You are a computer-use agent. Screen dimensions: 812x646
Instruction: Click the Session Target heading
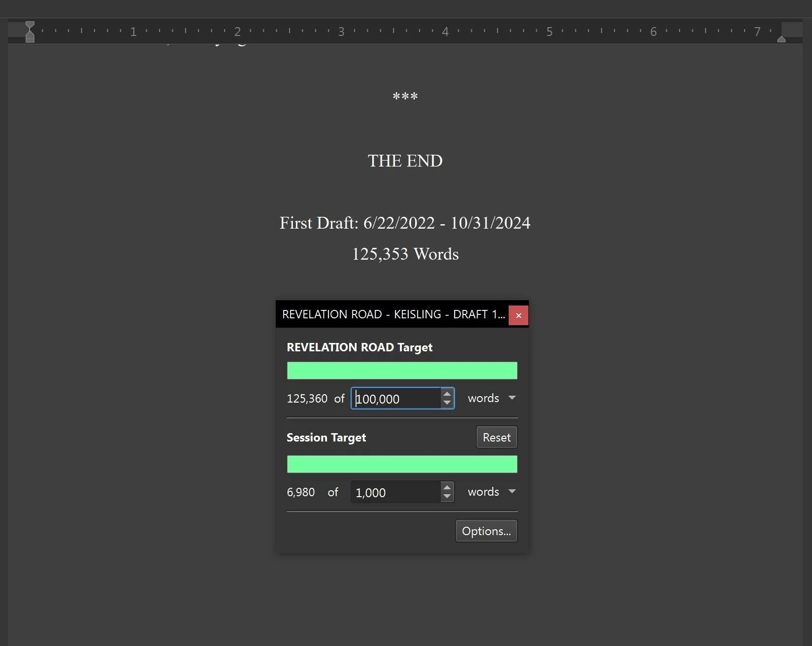tap(326, 438)
